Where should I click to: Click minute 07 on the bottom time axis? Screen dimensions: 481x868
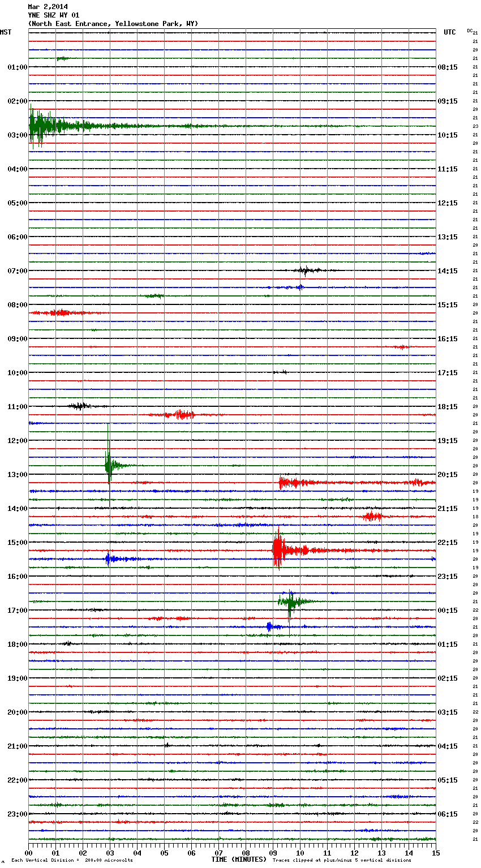click(218, 852)
